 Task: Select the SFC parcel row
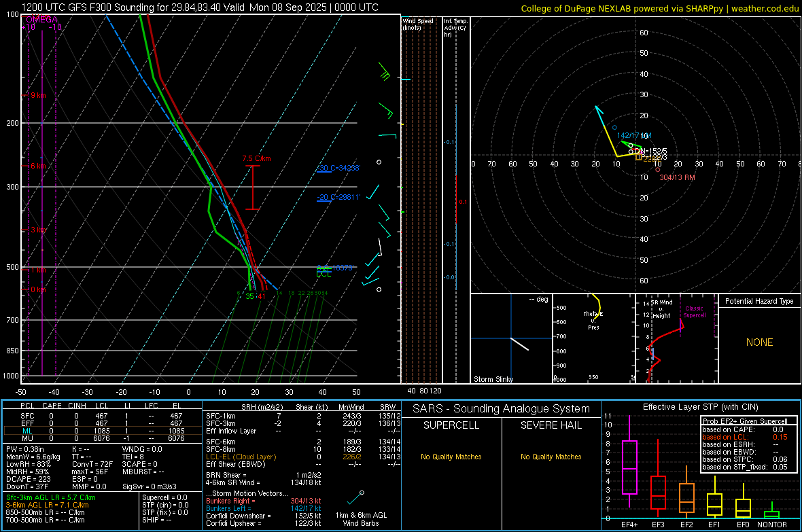point(103,416)
